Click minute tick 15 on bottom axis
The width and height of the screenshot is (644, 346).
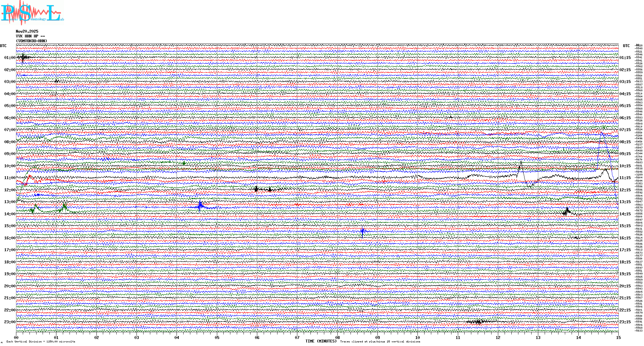tap(618, 337)
